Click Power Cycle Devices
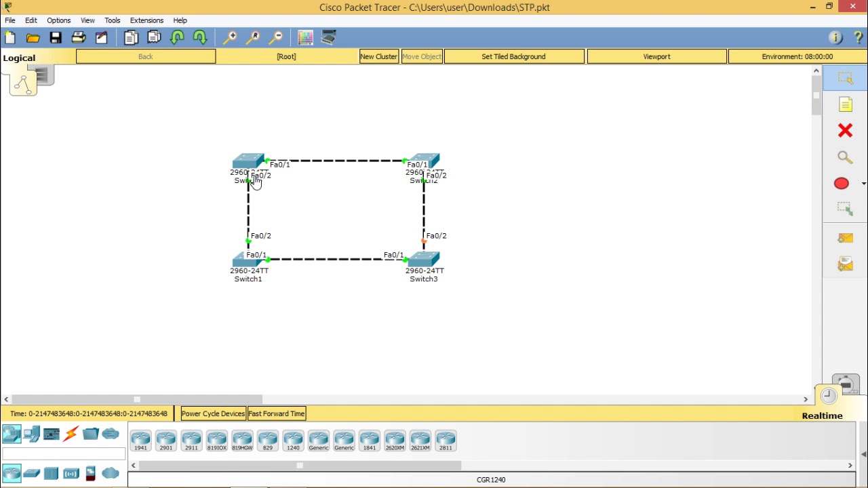Image resolution: width=868 pixels, height=488 pixels. click(x=213, y=413)
